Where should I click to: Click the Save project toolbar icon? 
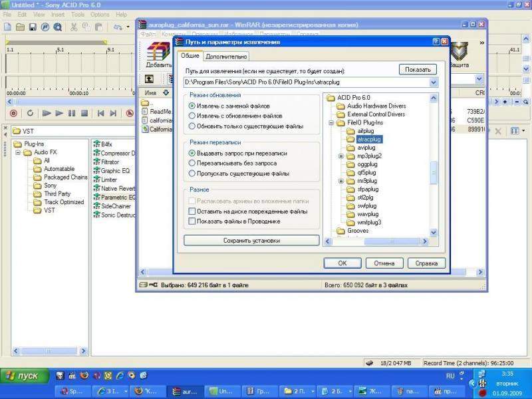pos(33,27)
